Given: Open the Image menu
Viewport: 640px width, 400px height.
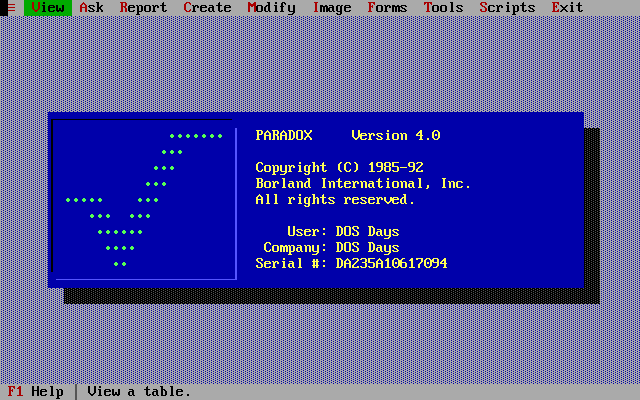Looking at the screenshot, I should [x=332, y=8].
